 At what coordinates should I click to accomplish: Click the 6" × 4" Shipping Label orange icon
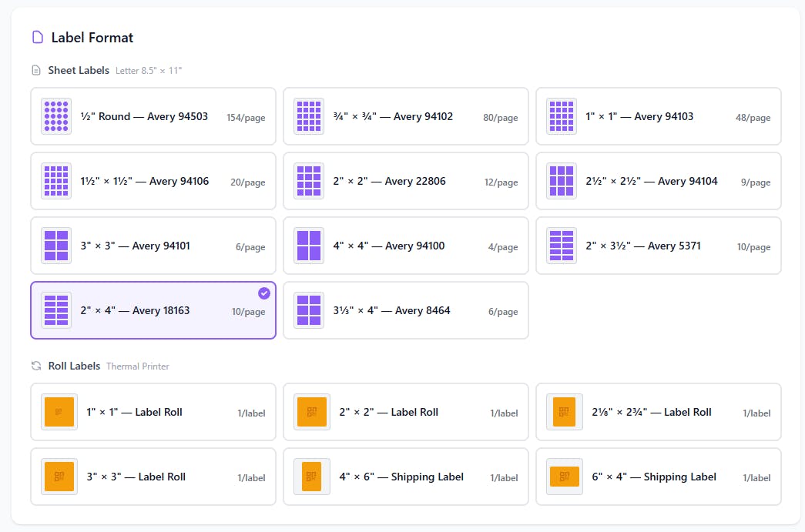(564, 477)
